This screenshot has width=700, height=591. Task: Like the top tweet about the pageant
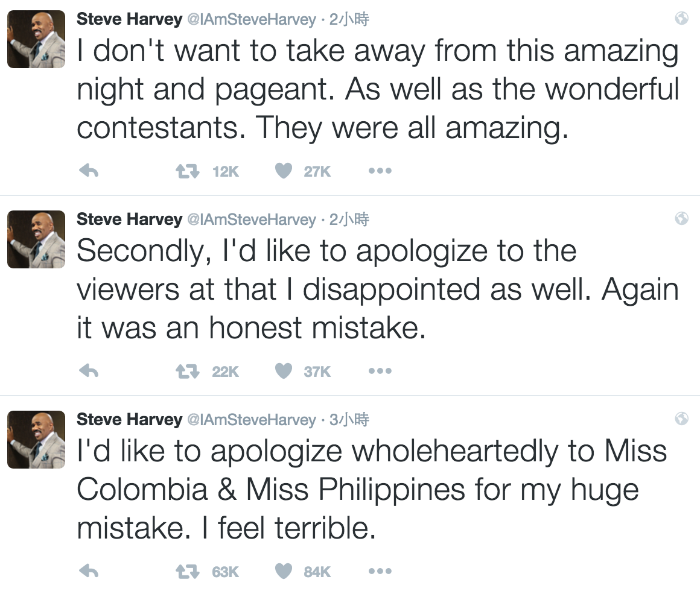pos(282,171)
